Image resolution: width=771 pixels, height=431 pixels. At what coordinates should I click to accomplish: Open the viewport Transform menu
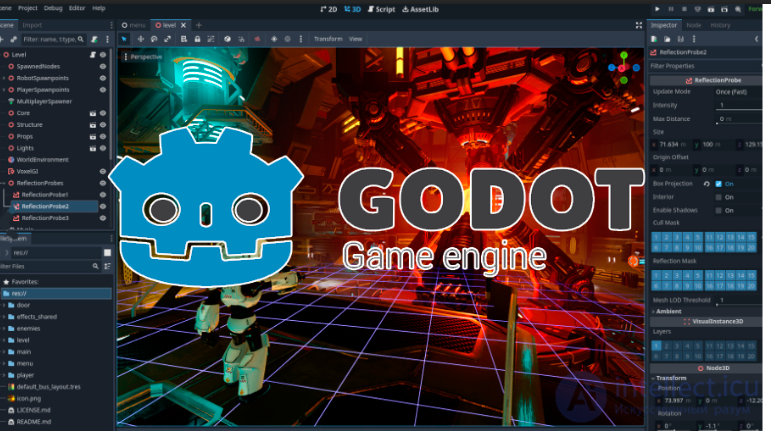click(x=328, y=39)
